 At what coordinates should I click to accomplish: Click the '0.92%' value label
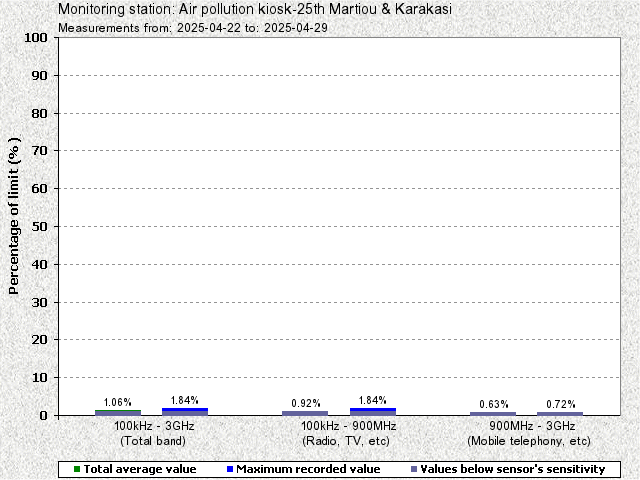coord(306,404)
